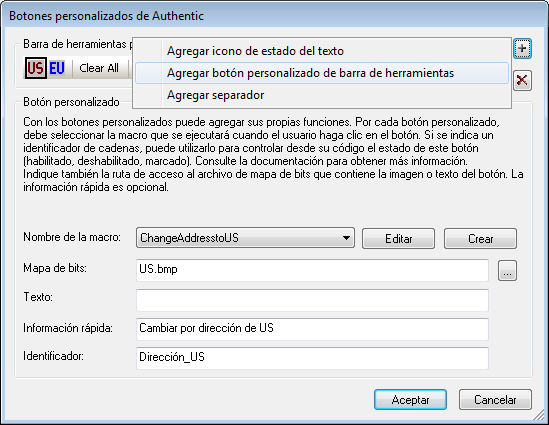Viewport: 549px width, 425px height.
Task: Open the macro name dropdown
Action: coord(346,238)
